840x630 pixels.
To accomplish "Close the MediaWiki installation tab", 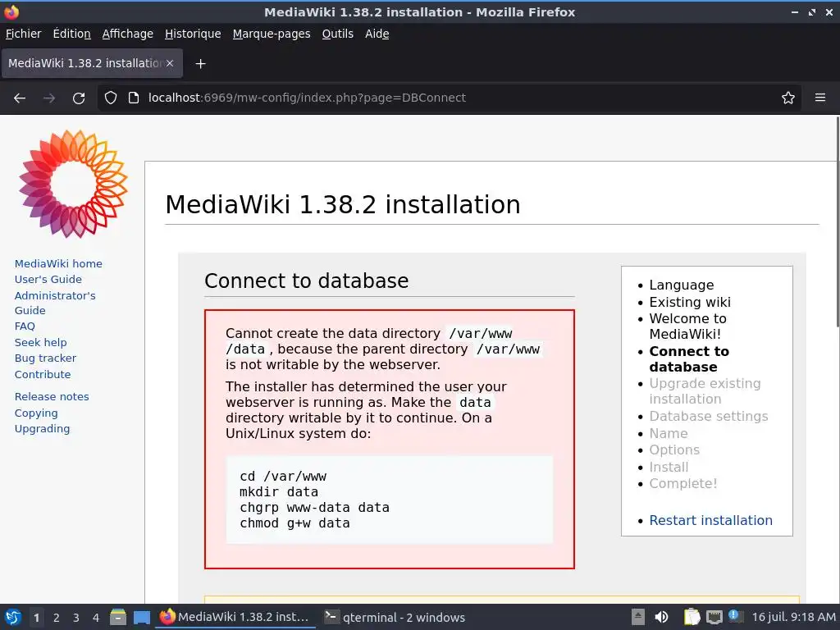I will pos(170,63).
